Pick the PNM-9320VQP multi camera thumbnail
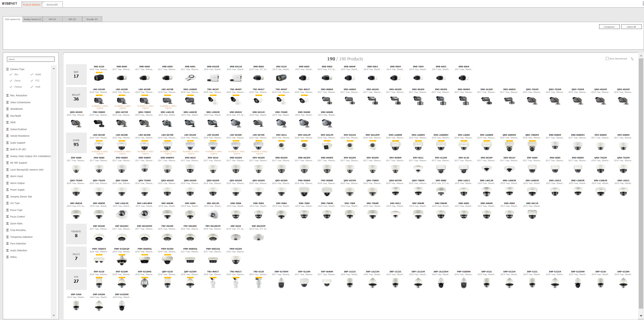The height and width of the screenshot is (320, 644). click(122, 260)
